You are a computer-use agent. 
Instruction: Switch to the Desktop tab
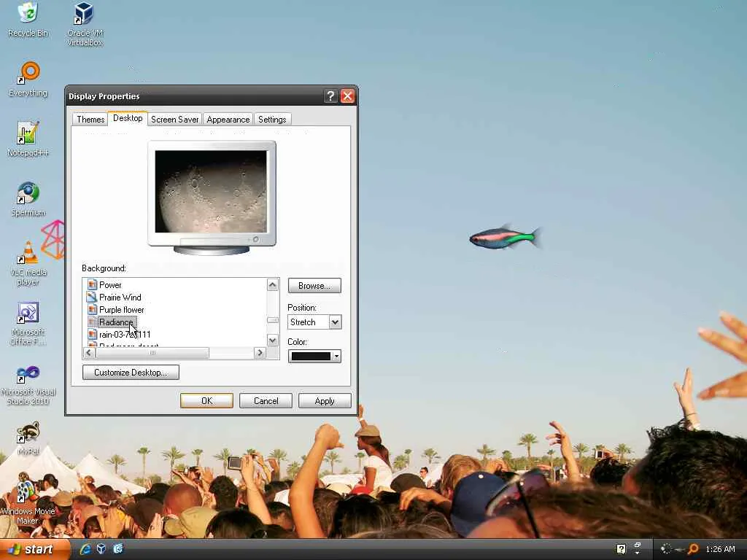coord(128,118)
